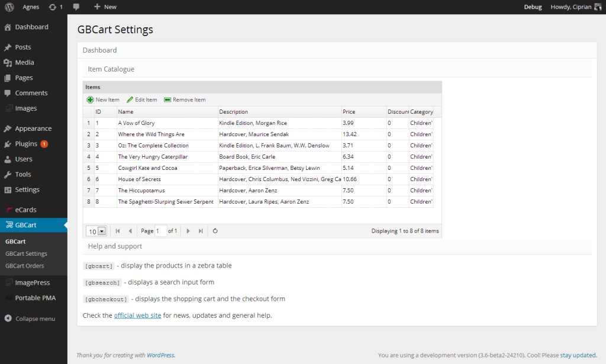
Task: Follow the official web site link
Action: pos(137,315)
